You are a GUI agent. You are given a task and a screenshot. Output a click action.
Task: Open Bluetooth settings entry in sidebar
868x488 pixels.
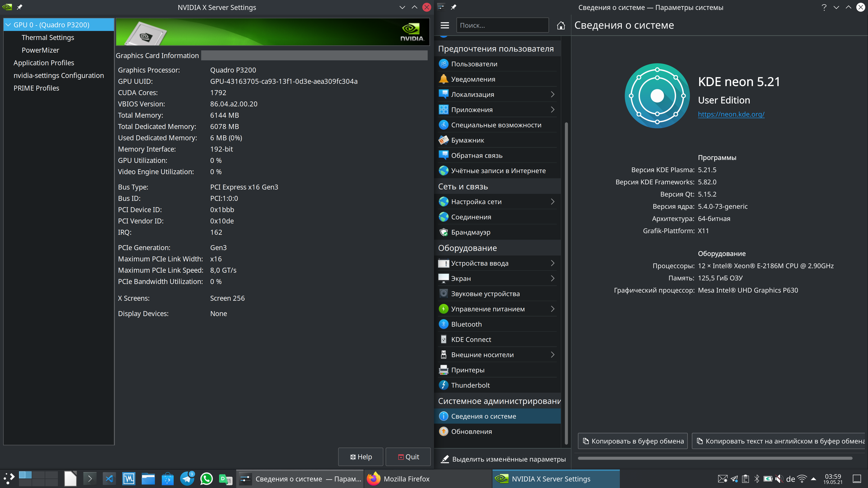coord(498,324)
